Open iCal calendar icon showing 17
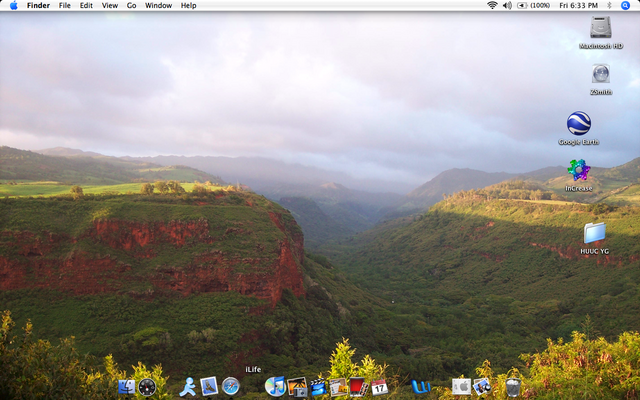The width and height of the screenshot is (640, 400). coord(379,387)
